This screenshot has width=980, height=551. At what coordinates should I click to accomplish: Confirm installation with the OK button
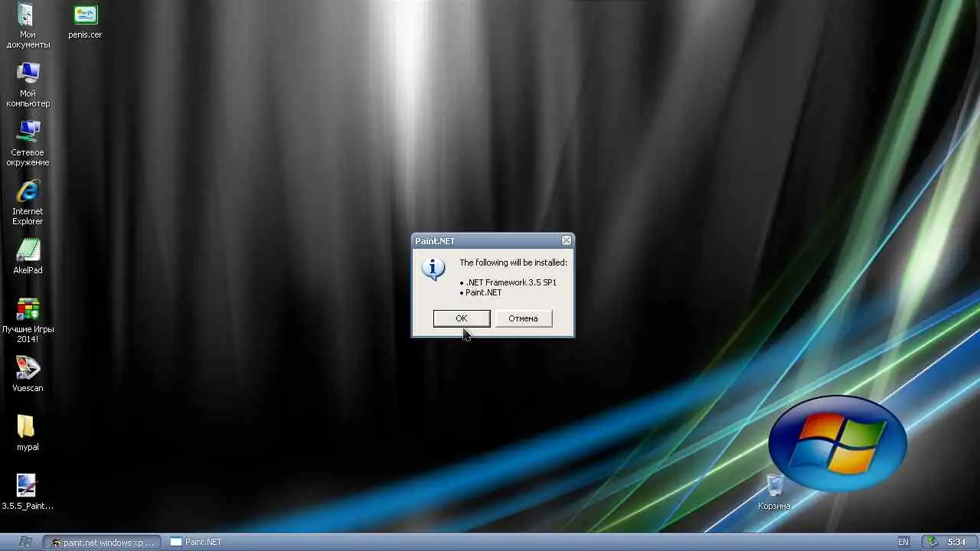click(x=462, y=318)
